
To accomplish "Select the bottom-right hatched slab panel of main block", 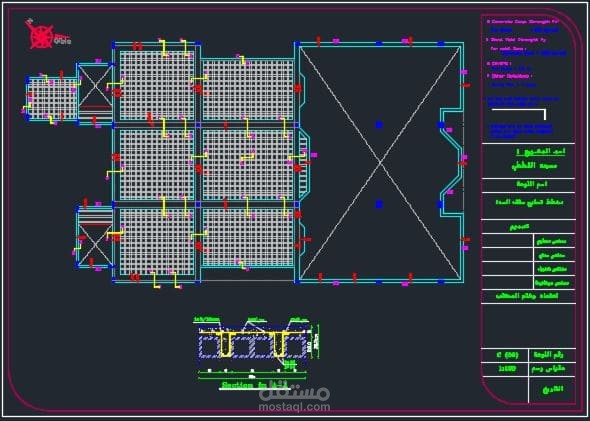I will click(x=248, y=237).
